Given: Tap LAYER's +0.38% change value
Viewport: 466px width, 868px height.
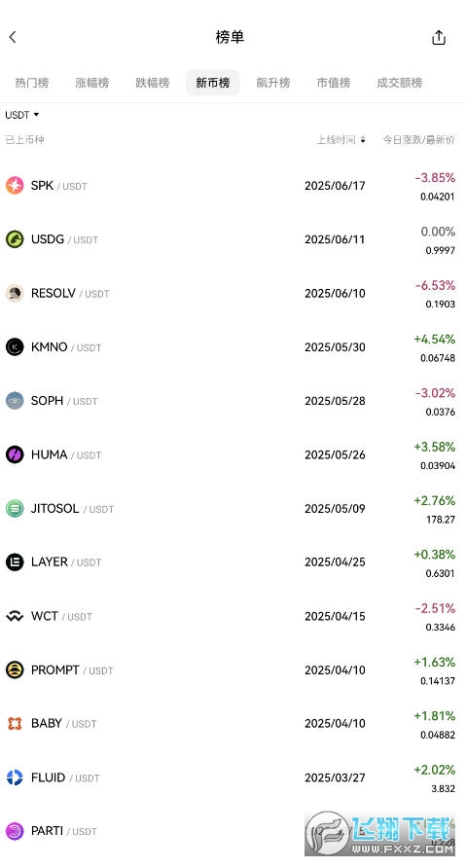Looking at the screenshot, I should click(x=435, y=554).
